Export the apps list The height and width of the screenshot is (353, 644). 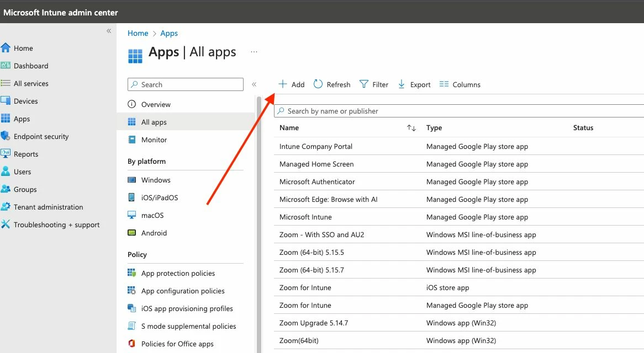[x=414, y=84]
